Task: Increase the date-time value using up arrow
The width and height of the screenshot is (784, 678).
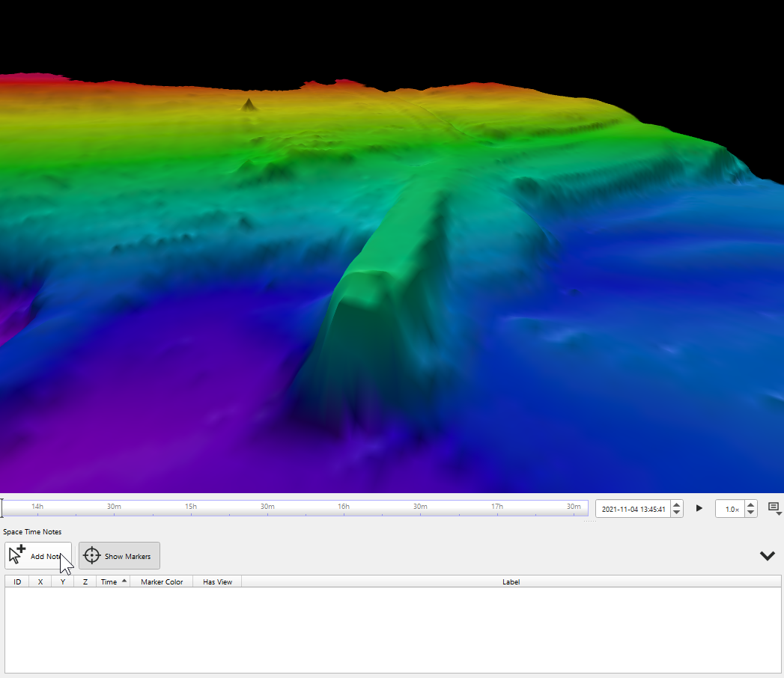Action: pyautogui.click(x=676, y=505)
